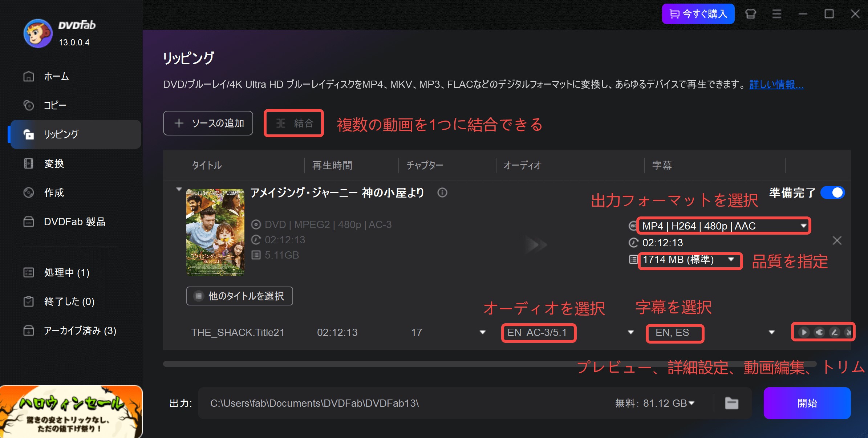Screen dimensions: 868x438
Task: Click the EN, ES subtitle value
Action: coord(672,332)
